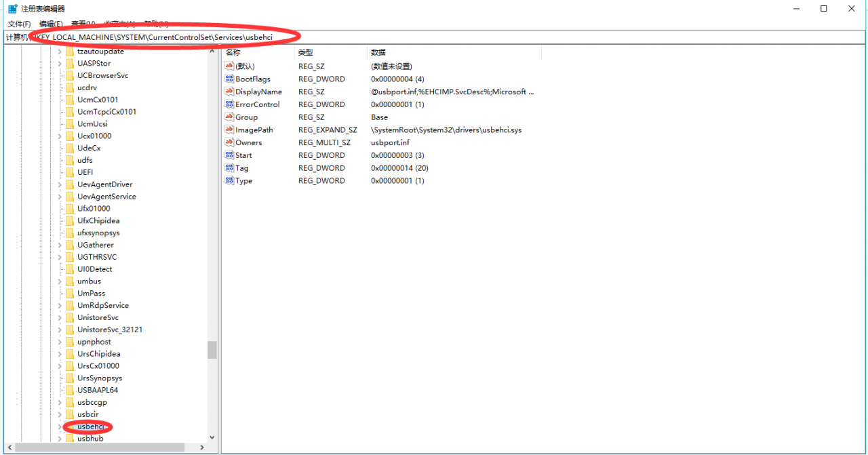
Task: Click the UcmCx0101 folder icon
Action: pyautogui.click(x=68, y=100)
